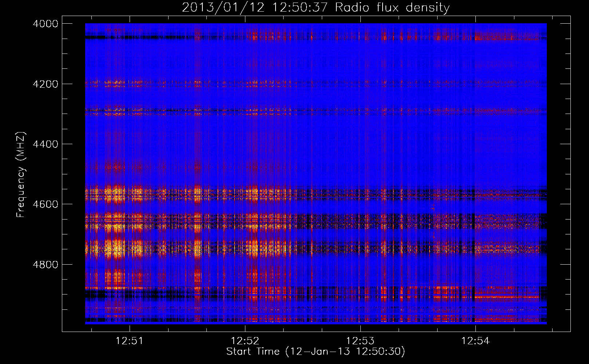Click the 12:53 time axis label
This screenshot has width=589, height=364.
[x=360, y=341]
